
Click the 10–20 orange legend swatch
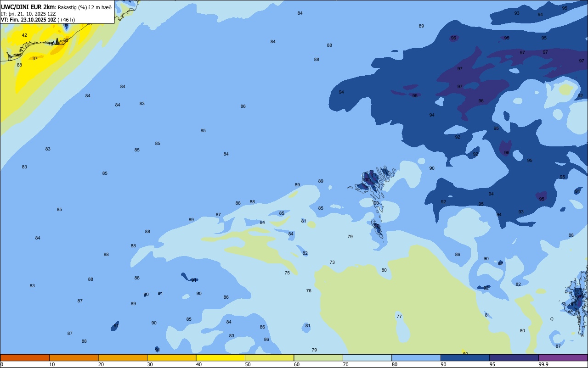[x=73, y=357]
